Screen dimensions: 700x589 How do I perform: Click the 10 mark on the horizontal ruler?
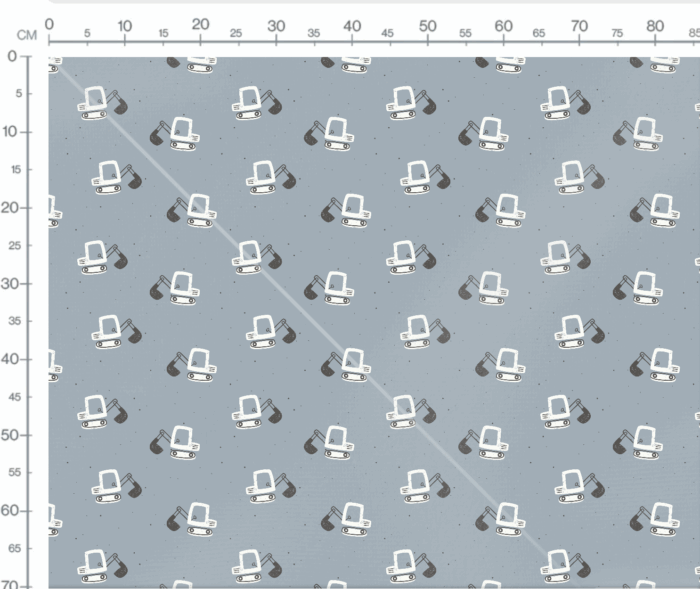coord(125,26)
